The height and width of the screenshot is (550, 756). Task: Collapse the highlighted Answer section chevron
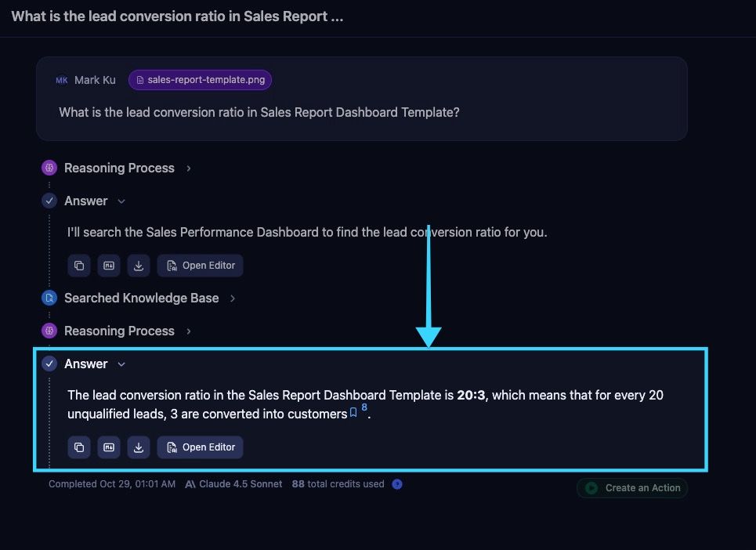tap(121, 364)
